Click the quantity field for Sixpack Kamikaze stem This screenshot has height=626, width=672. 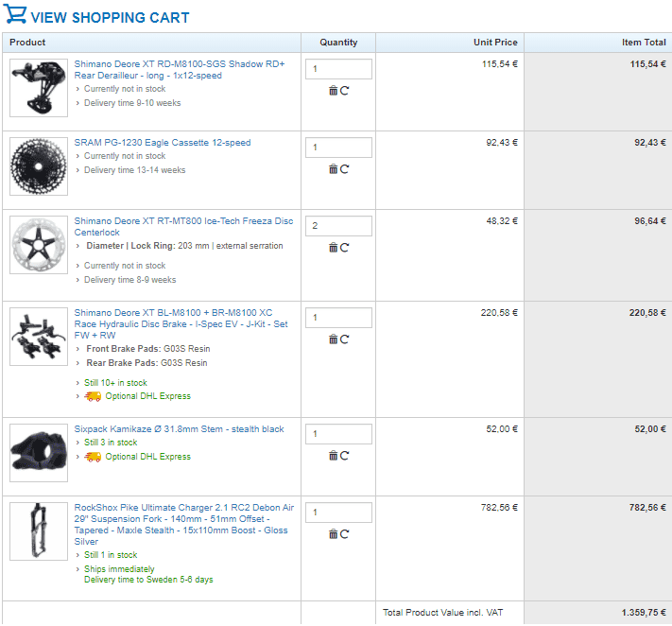[338, 434]
